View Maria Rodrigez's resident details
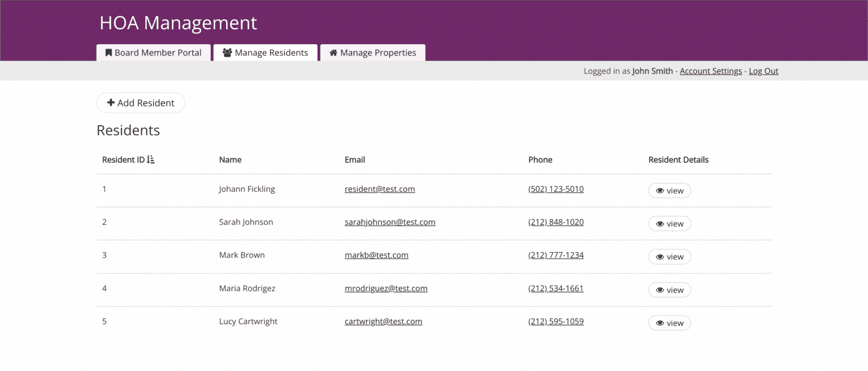The height and width of the screenshot is (371, 868). [x=669, y=290]
